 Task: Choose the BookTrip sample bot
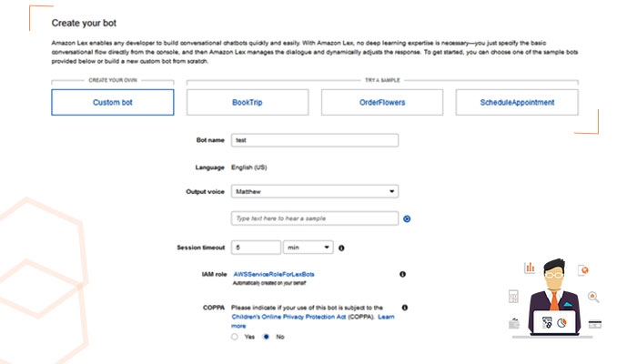(x=248, y=103)
